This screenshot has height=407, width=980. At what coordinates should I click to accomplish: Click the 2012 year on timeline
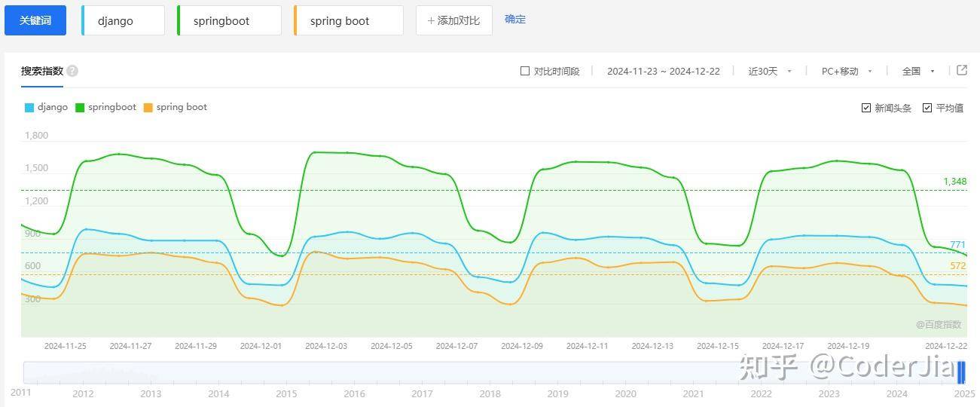(x=83, y=393)
